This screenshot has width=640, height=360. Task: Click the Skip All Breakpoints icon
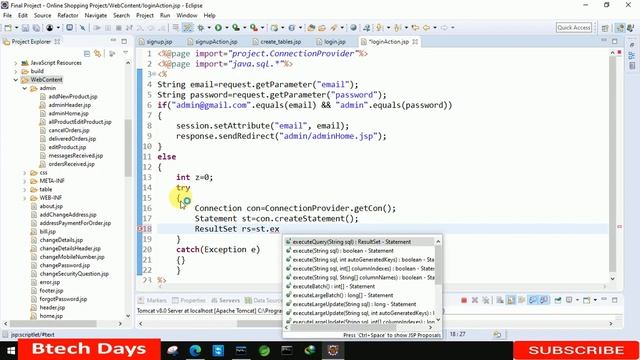82,28
